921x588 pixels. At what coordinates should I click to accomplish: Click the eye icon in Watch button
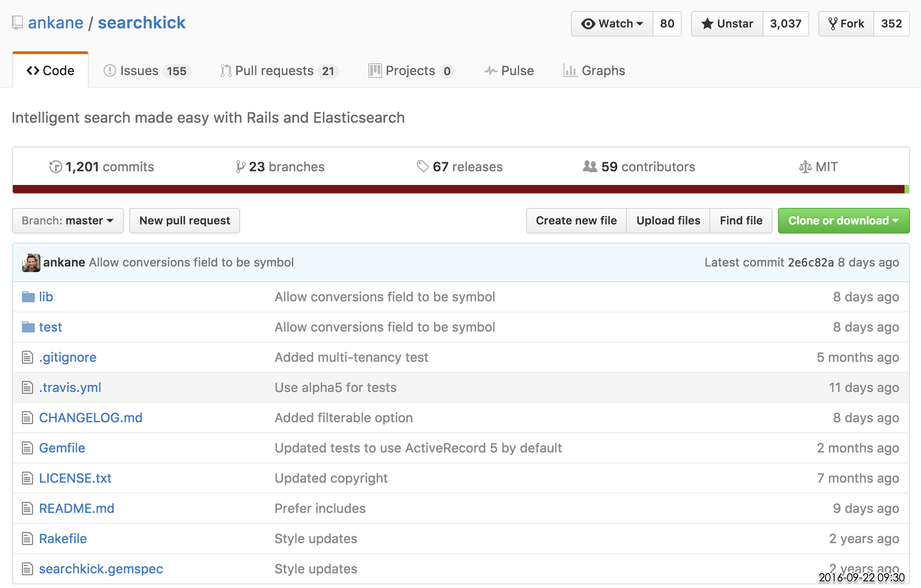(x=588, y=24)
